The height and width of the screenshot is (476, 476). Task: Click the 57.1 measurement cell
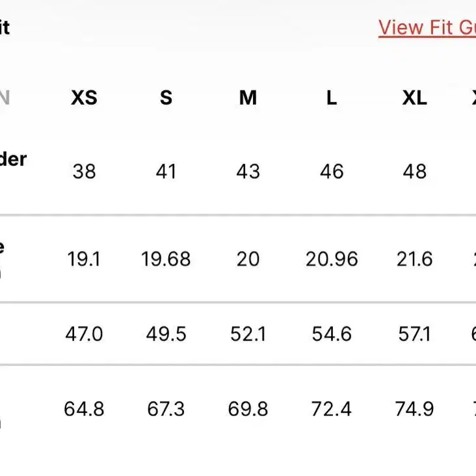(415, 334)
